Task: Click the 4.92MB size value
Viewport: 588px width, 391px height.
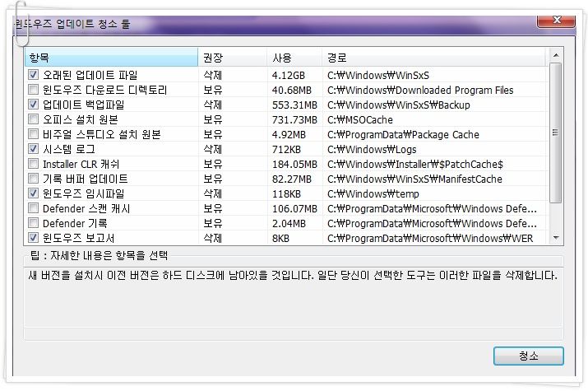Action: click(x=289, y=135)
